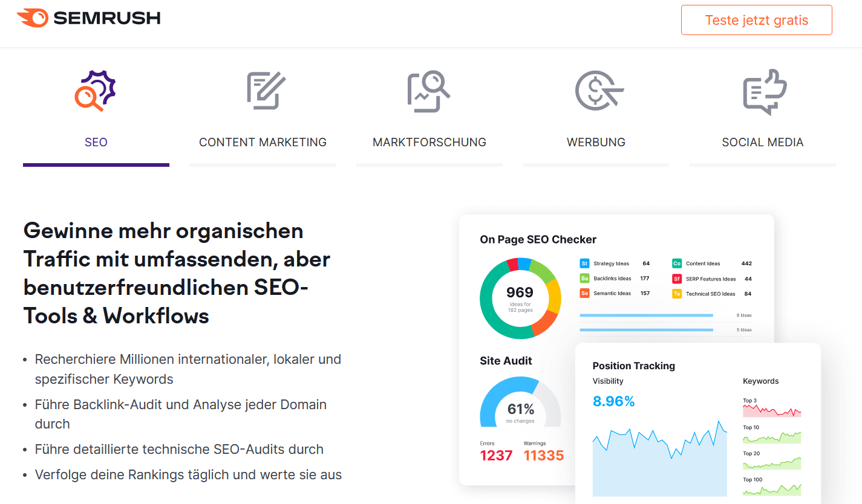Click the Content Marketing pencil icon

pyautogui.click(x=266, y=91)
